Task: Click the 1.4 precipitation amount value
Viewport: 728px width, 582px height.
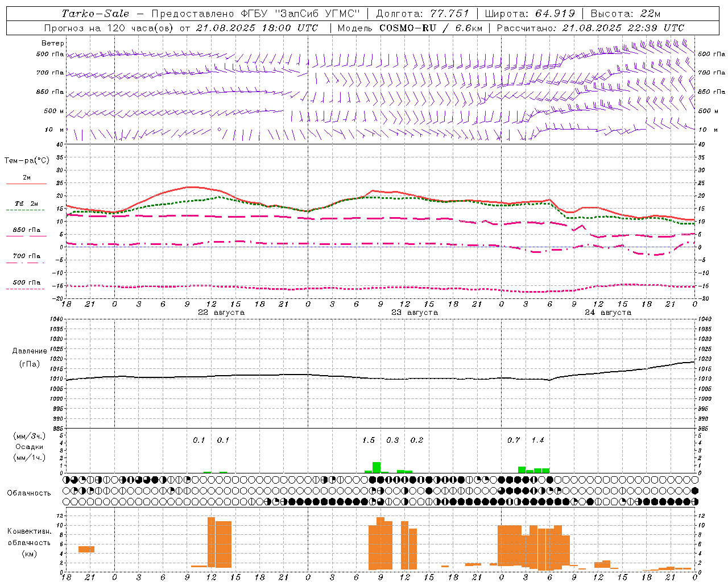Action: [537, 440]
